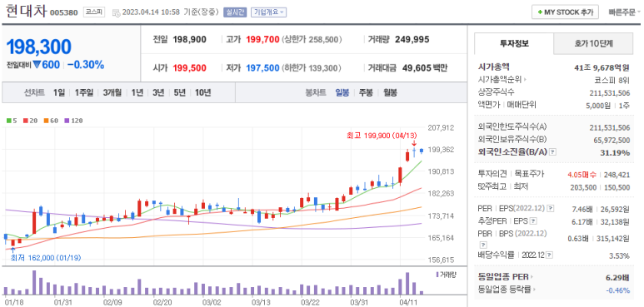
Task: Select the 일봉 candlestick chart
Action: click(342, 92)
